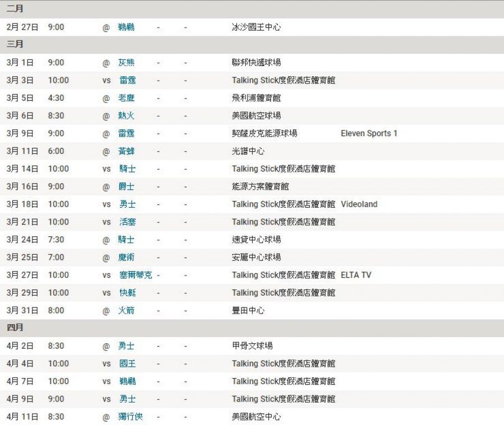Select the 四月 month header

tap(15, 328)
